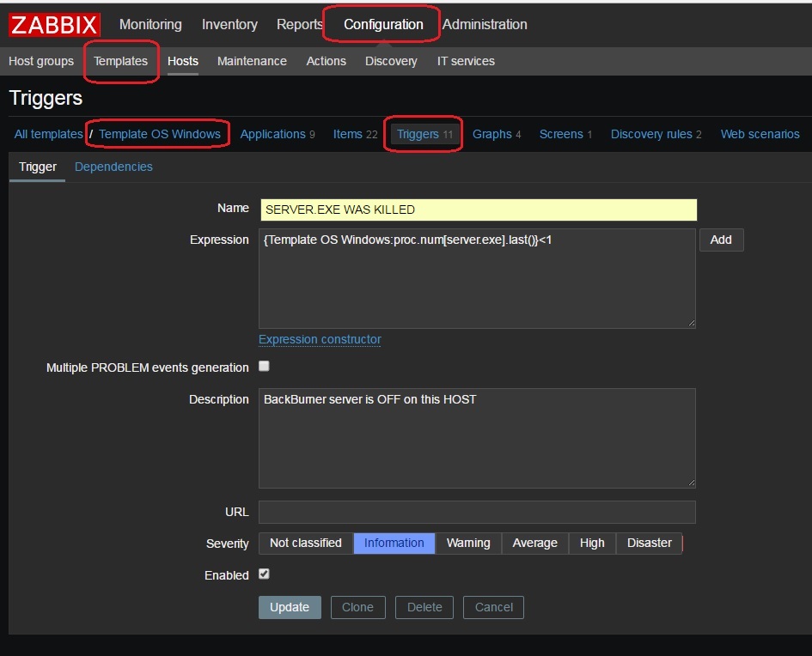The image size is (812, 656).
Task: Open the Triggers list link
Action: click(418, 134)
